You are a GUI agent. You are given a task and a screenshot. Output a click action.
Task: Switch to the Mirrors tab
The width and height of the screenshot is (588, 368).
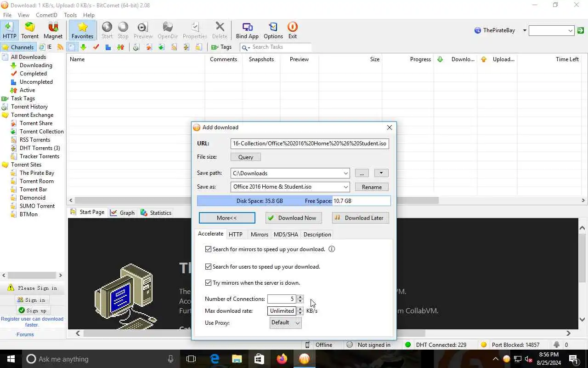(259, 234)
